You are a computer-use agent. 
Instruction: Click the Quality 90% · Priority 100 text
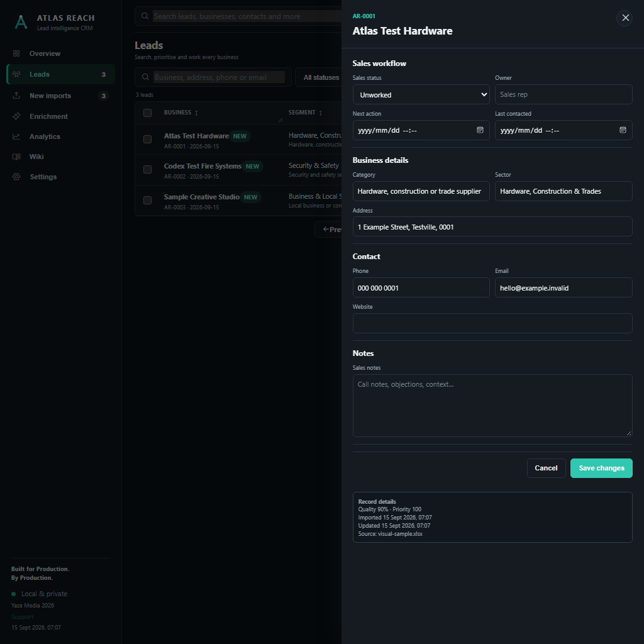[390, 509]
